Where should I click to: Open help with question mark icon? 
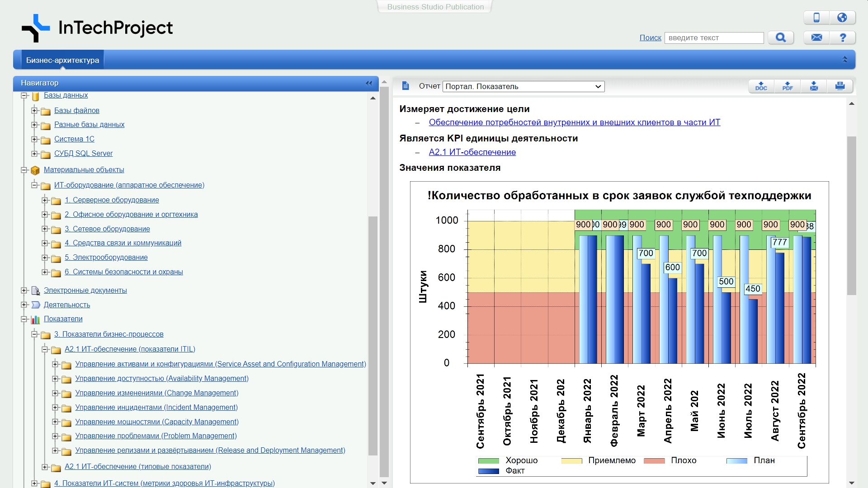click(843, 38)
